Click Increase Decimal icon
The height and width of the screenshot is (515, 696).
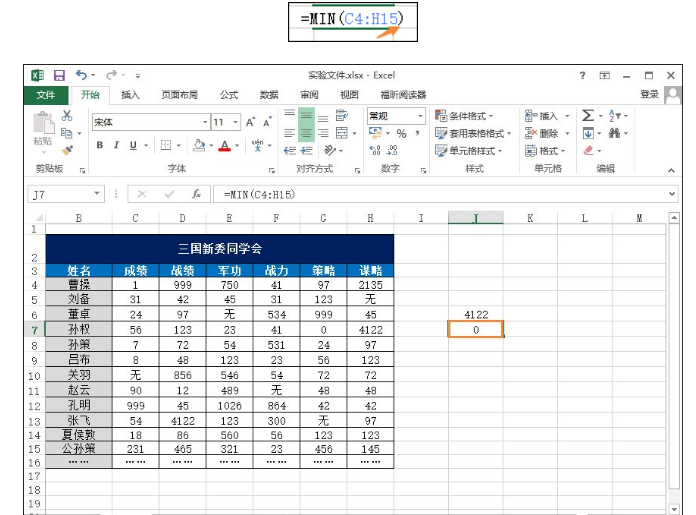[x=375, y=151]
